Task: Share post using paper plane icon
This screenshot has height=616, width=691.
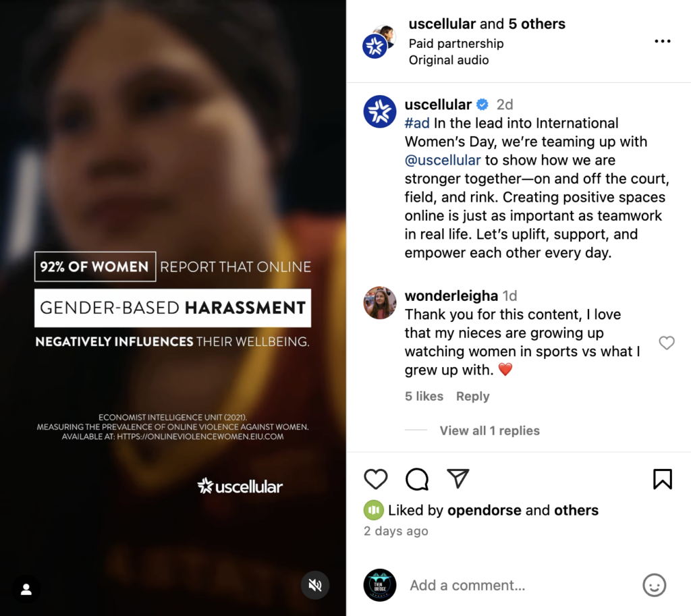Action: tap(458, 478)
